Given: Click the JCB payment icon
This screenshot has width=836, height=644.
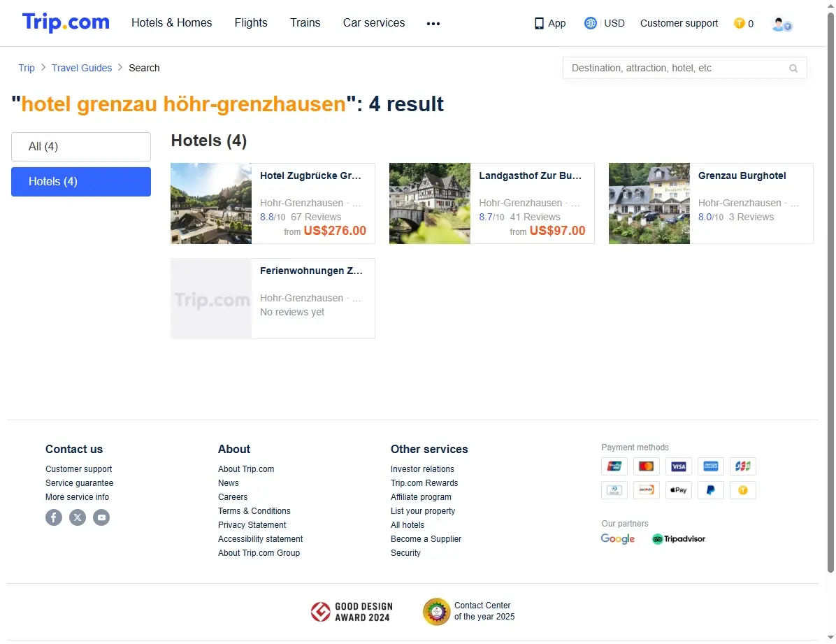Looking at the screenshot, I should coord(743,466).
